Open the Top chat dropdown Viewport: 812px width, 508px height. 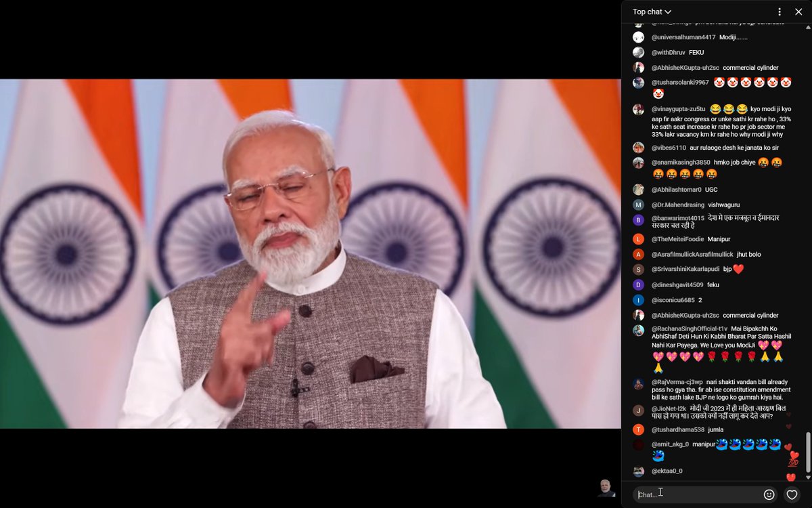point(652,12)
